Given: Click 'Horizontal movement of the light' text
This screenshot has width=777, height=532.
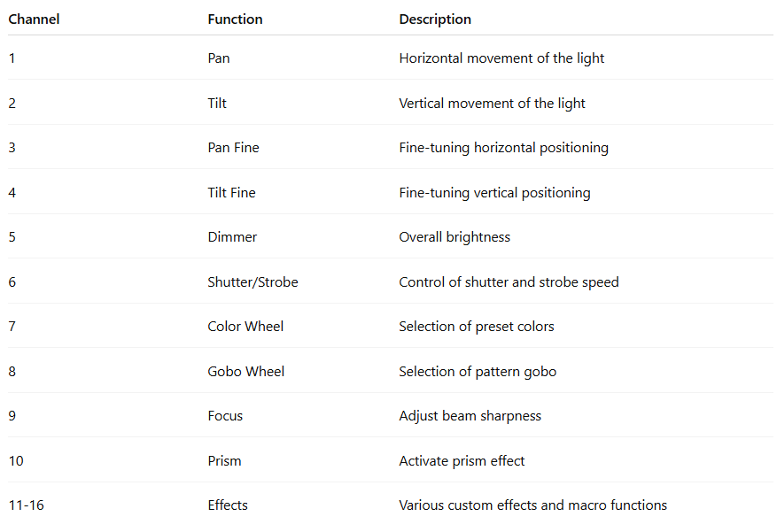Looking at the screenshot, I should [x=501, y=58].
